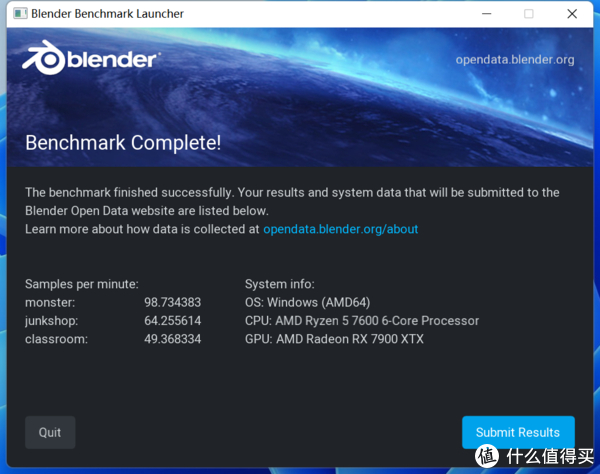Click the OS: Windows (AMD64) line
This screenshot has width=600, height=474.
point(308,302)
